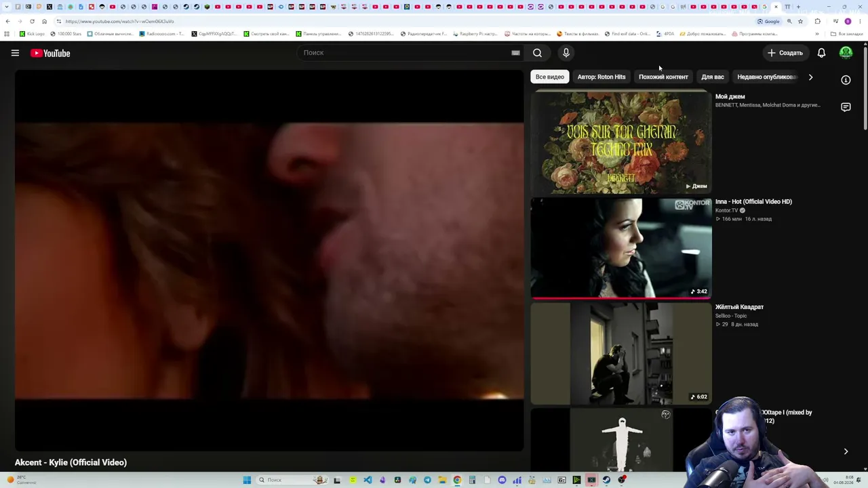Open the browser extensions puzzle icon
Image resolution: width=868 pixels, height=488 pixels.
pos(817,21)
